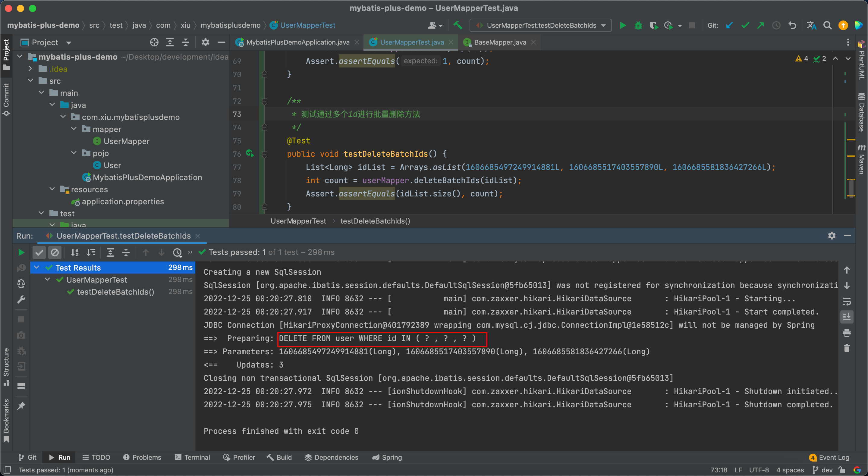Toggle scroll to end of console
Viewport: 868px width, 476px height.
tap(847, 317)
